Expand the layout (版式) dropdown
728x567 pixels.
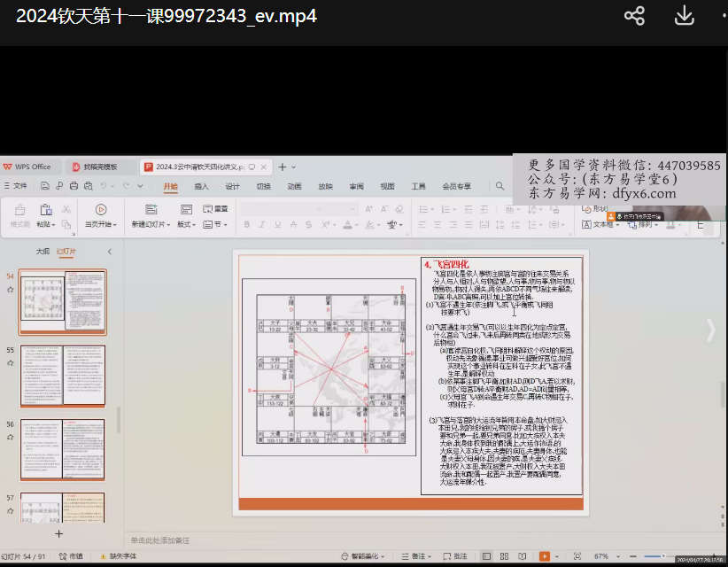pyautogui.click(x=186, y=225)
